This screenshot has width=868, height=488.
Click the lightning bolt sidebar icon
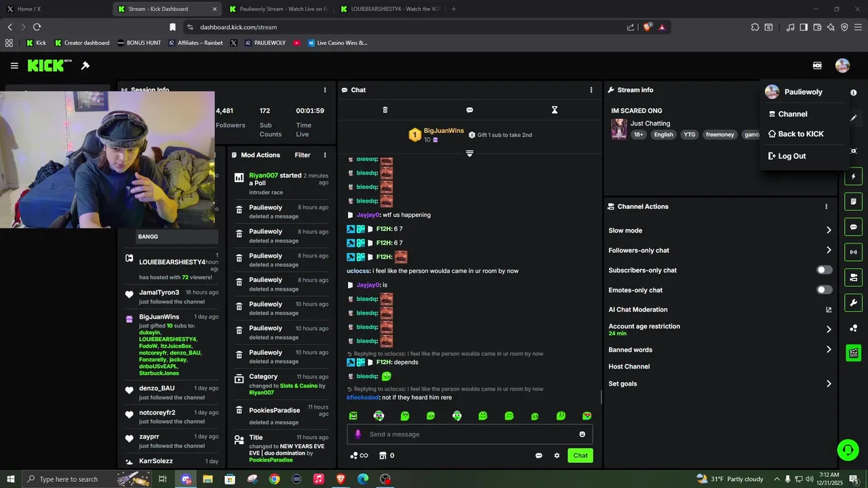854,177
